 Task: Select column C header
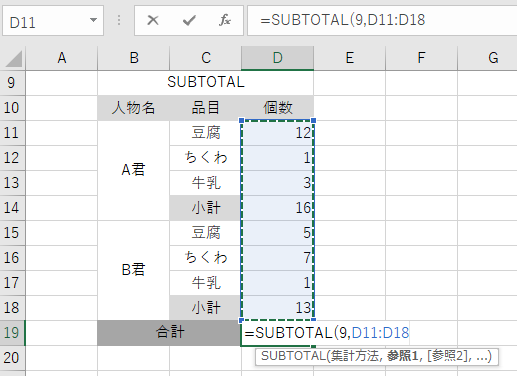[206, 58]
